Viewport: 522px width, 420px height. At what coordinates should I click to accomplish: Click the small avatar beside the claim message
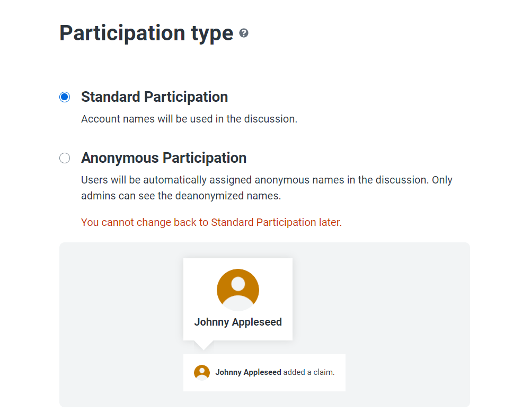pyautogui.click(x=202, y=372)
